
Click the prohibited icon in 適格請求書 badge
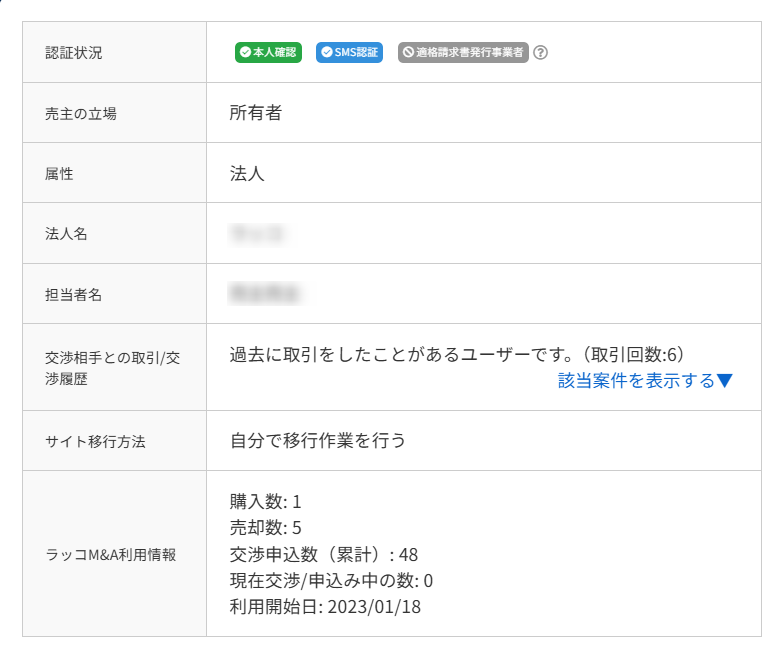pyautogui.click(x=408, y=52)
